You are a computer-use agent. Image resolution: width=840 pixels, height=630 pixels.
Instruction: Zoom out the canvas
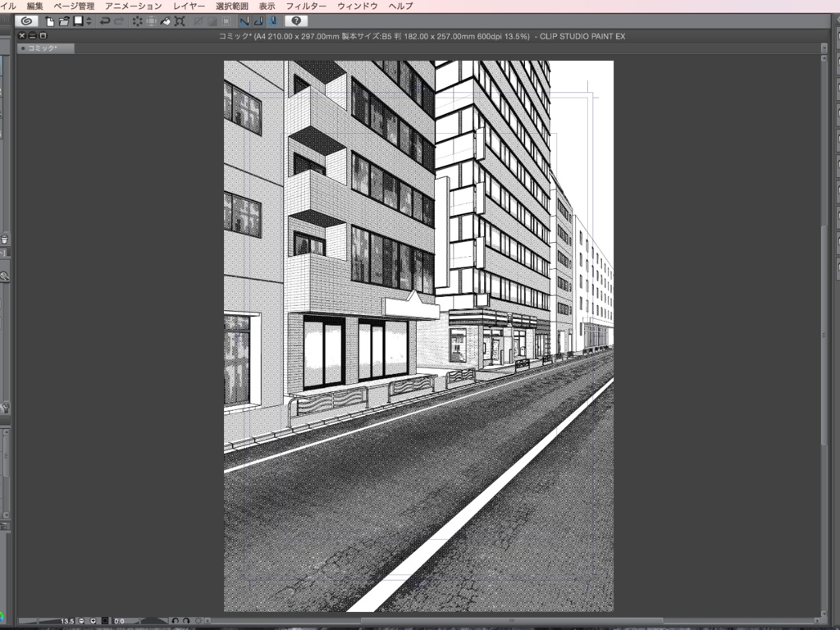(81, 621)
